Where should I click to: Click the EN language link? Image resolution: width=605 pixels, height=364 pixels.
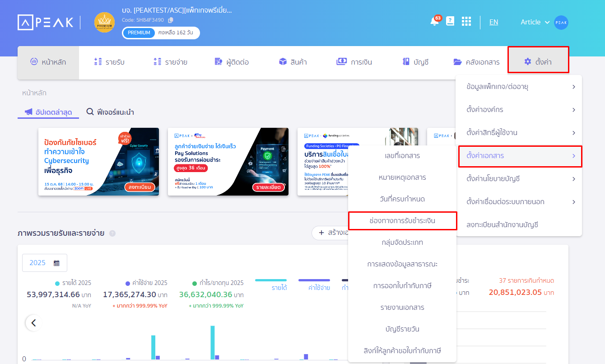point(493,22)
